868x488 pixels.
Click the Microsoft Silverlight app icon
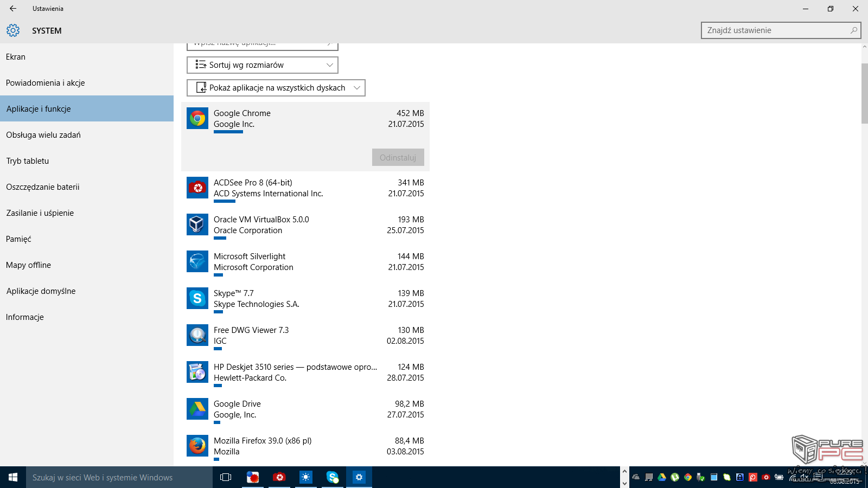click(x=197, y=261)
